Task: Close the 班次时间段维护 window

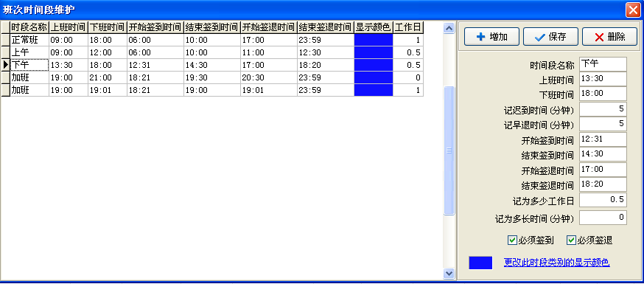Action: pos(632,10)
